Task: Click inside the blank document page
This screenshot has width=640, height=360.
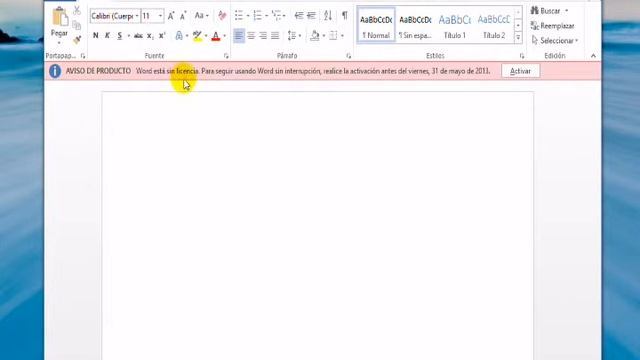Action: click(x=318, y=226)
